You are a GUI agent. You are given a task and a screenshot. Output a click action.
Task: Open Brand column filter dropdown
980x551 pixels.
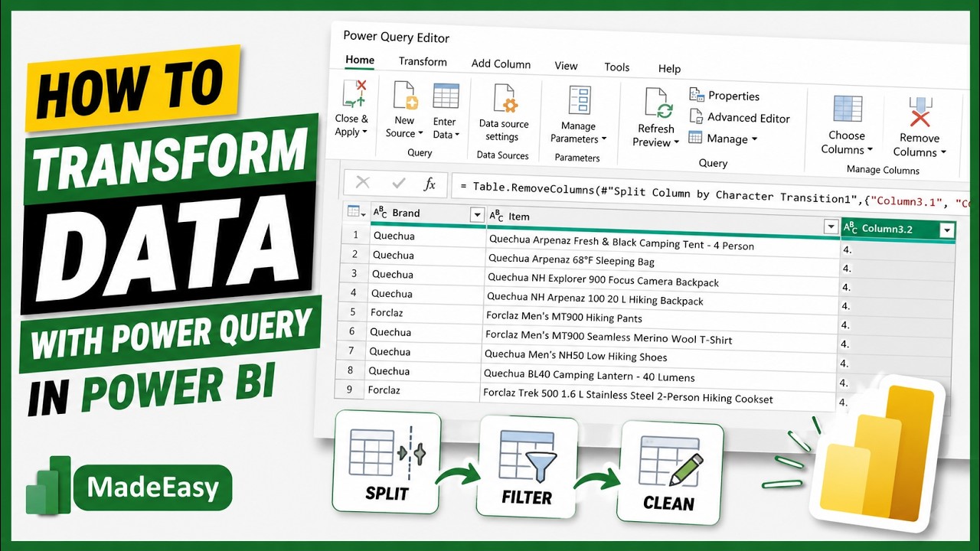click(x=477, y=215)
